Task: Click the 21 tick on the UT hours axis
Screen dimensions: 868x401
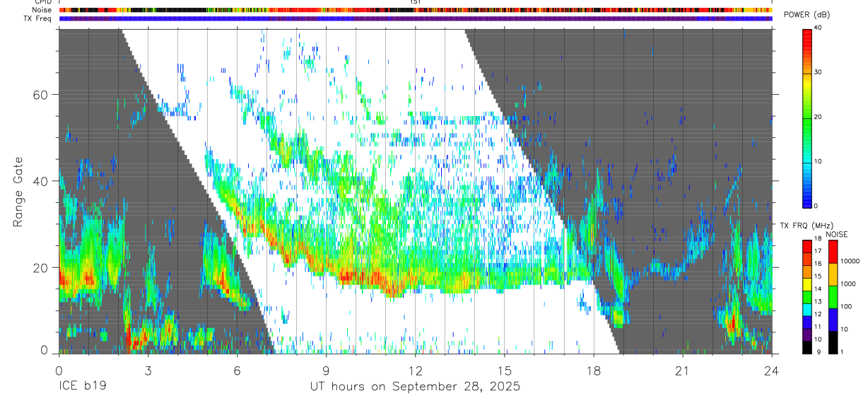Action: 683,371
